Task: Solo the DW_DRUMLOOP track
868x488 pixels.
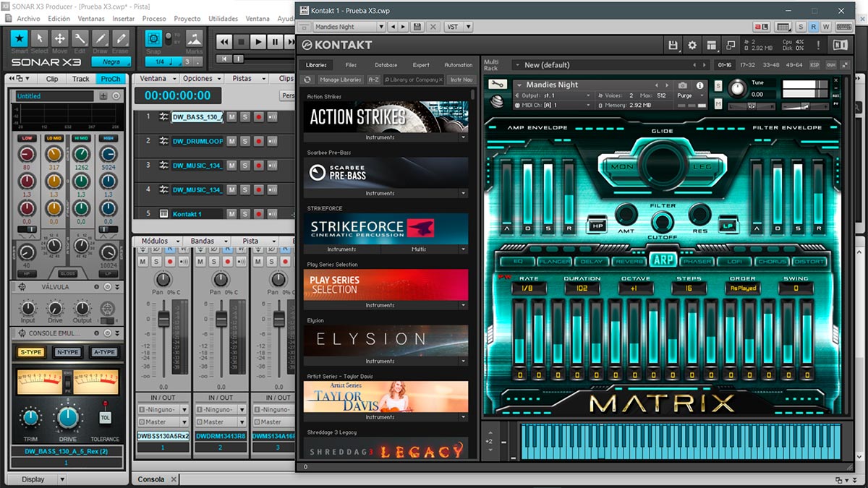Action: pos(244,141)
